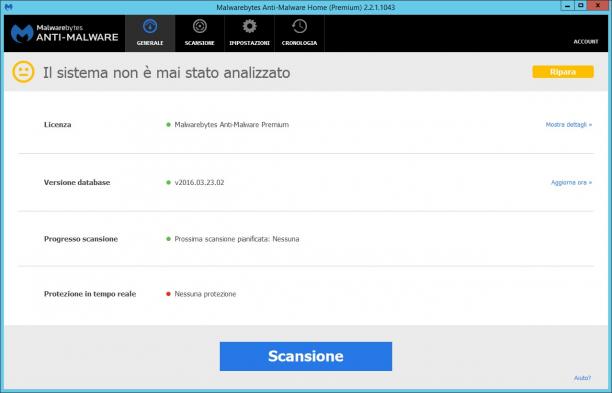The height and width of the screenshot is (393, 612).
Task: Open the Account link in header
Action: coord(585,41)
